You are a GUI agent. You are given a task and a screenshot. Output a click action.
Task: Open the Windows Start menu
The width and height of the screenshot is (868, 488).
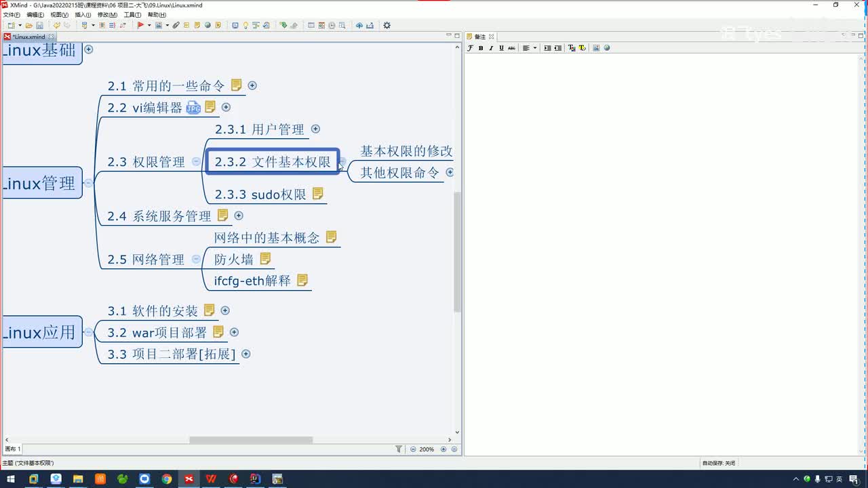pos(11,479)
